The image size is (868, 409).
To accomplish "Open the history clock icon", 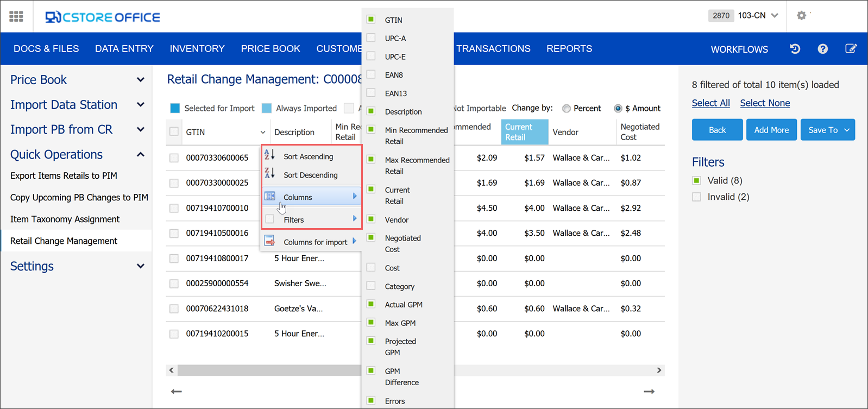I will (795, 49).
